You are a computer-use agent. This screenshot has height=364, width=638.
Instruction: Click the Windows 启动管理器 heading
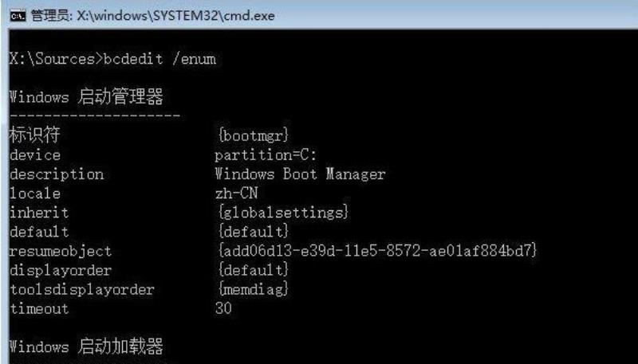(x=86, y=97)
